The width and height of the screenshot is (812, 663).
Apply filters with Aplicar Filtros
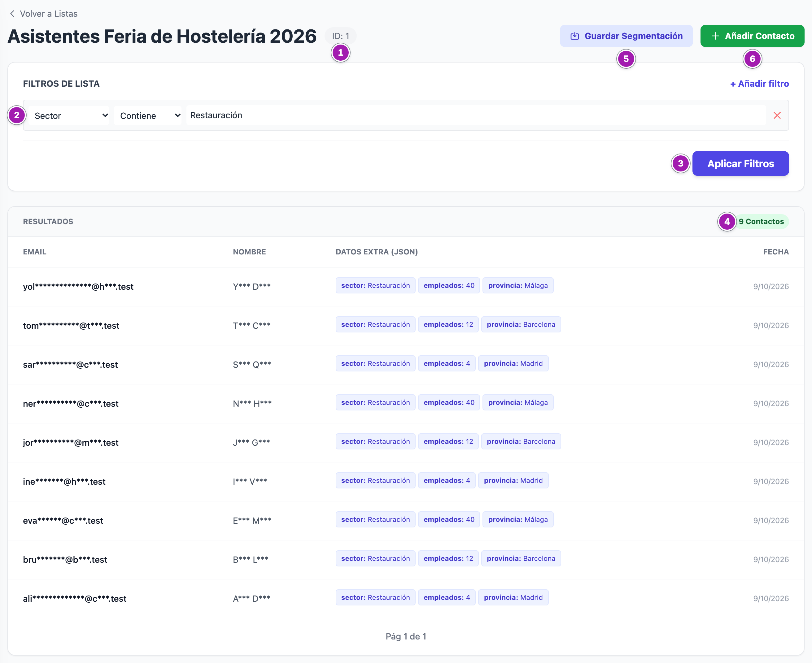click(x=740, y=163)
